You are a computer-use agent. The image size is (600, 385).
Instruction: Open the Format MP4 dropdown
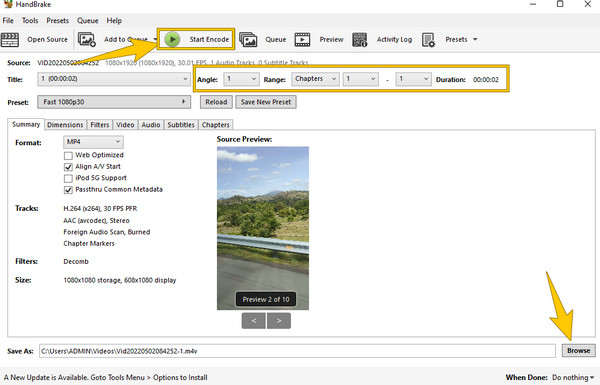[x=93, y=142]
